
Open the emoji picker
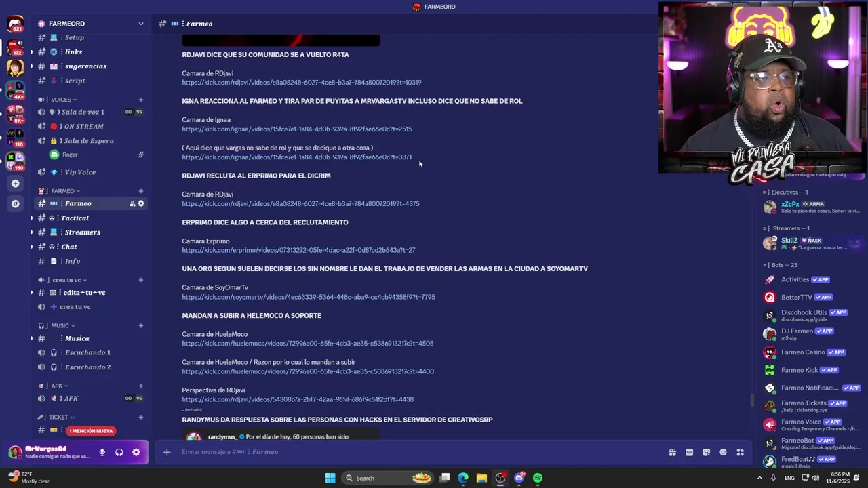click(723, 452)
